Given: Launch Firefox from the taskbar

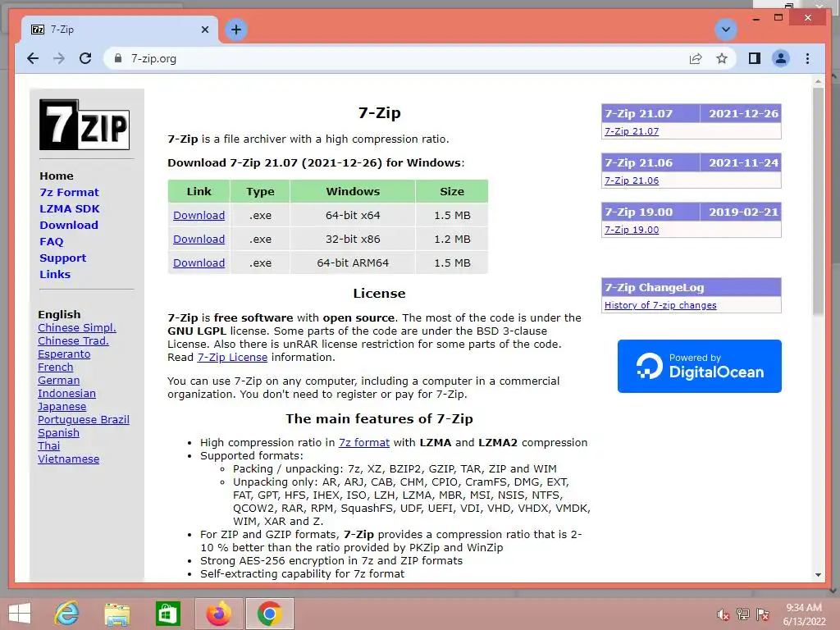Looking at the screenshot, I should [219, 614].
